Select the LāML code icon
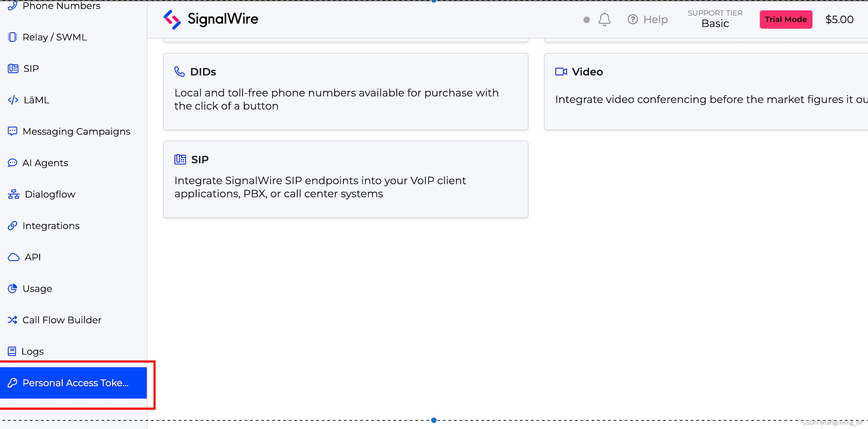The image size is (868, 429). coord(12,100)
